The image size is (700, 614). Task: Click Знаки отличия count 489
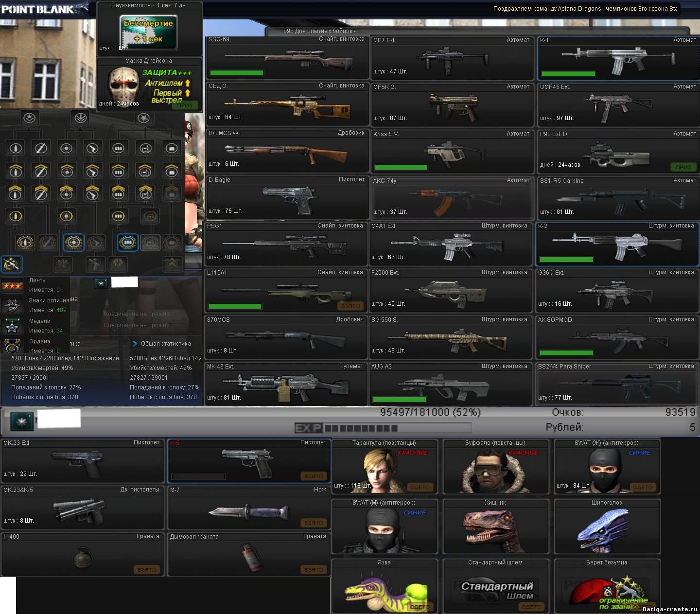[x=61, y=310]
